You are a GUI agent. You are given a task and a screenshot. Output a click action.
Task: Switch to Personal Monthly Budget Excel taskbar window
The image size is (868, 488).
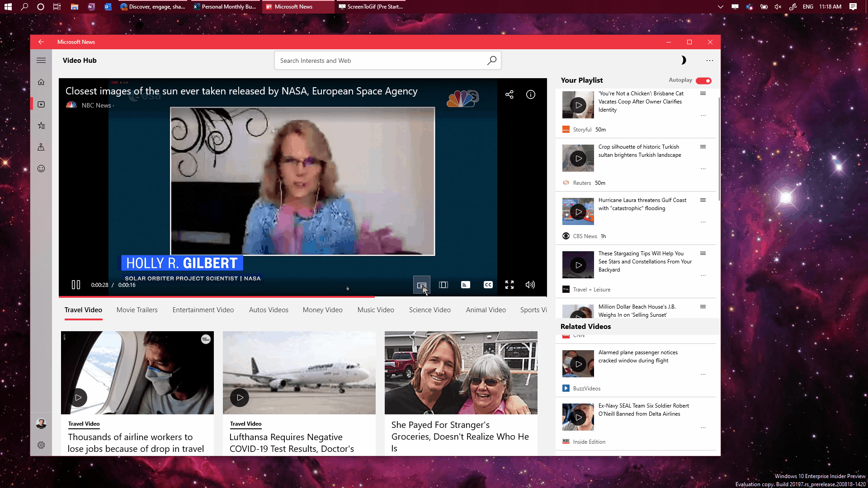[225, 7]
